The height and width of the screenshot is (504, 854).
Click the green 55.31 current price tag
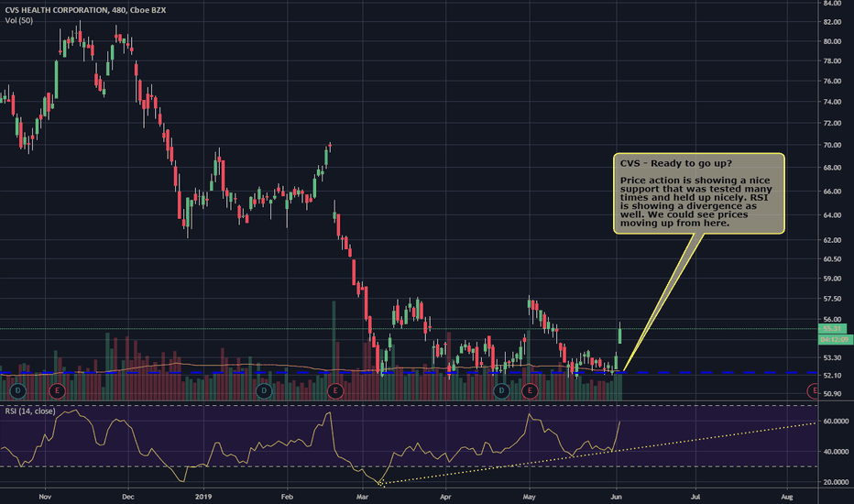pos(832,329)
